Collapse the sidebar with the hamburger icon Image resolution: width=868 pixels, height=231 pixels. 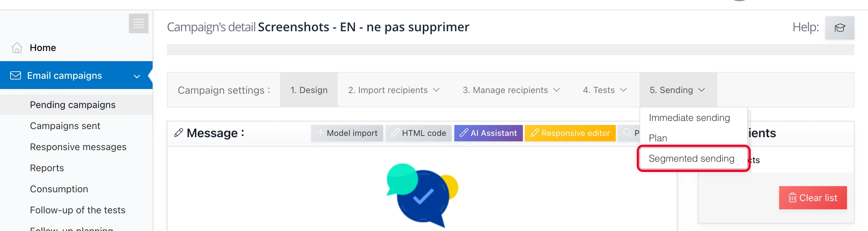(x=138, y=23)
